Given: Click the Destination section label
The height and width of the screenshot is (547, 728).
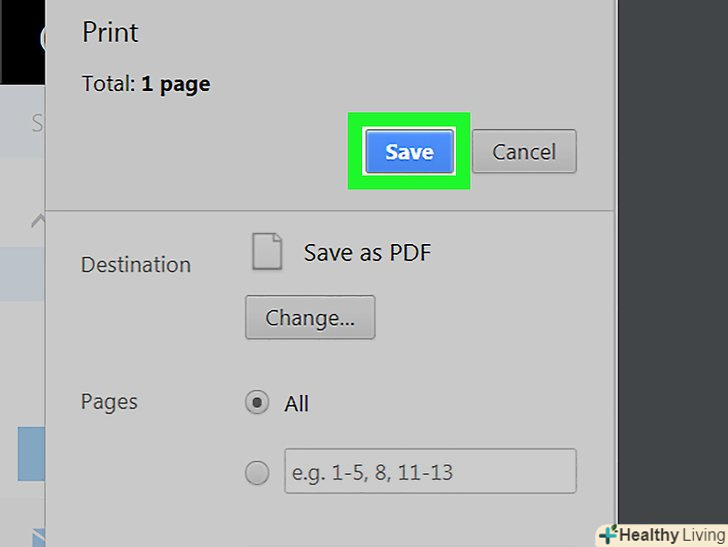Looking at the screenshot, I should coord(136,265).
